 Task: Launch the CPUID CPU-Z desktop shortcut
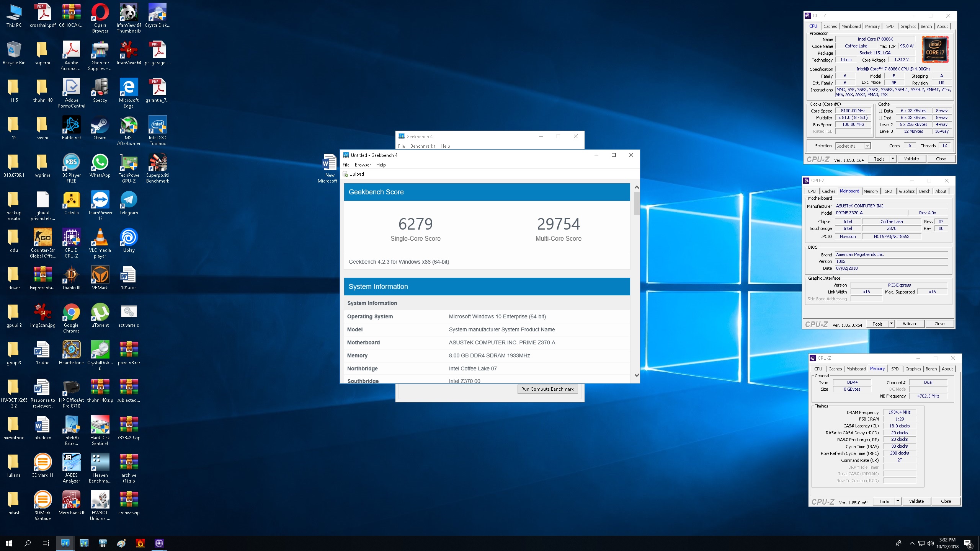point(71,243)
